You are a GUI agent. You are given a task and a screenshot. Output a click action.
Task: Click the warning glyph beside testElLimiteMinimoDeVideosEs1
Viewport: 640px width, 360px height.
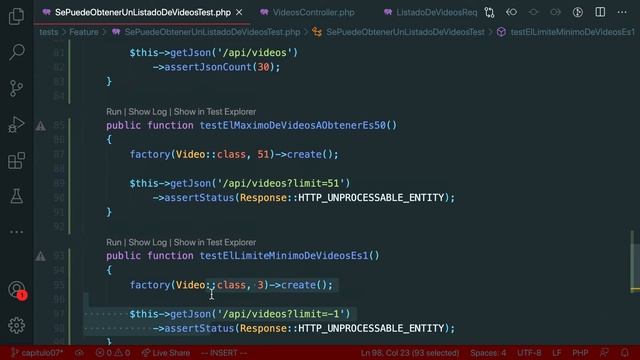coord(40,256)
